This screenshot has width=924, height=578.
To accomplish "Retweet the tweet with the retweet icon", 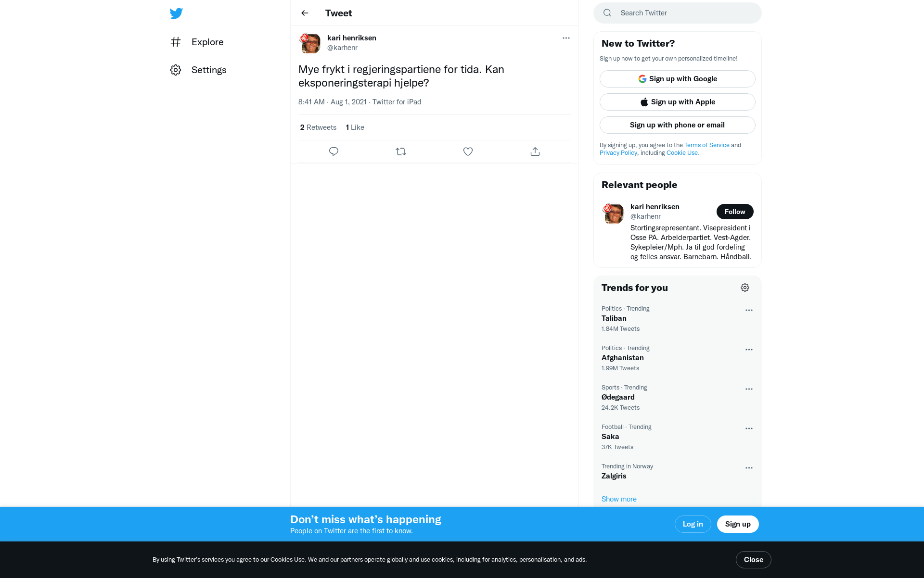I will click(x=401, y=151).
